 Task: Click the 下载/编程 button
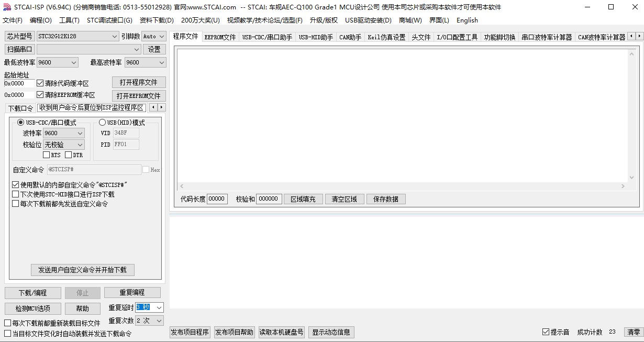[32, 293]
